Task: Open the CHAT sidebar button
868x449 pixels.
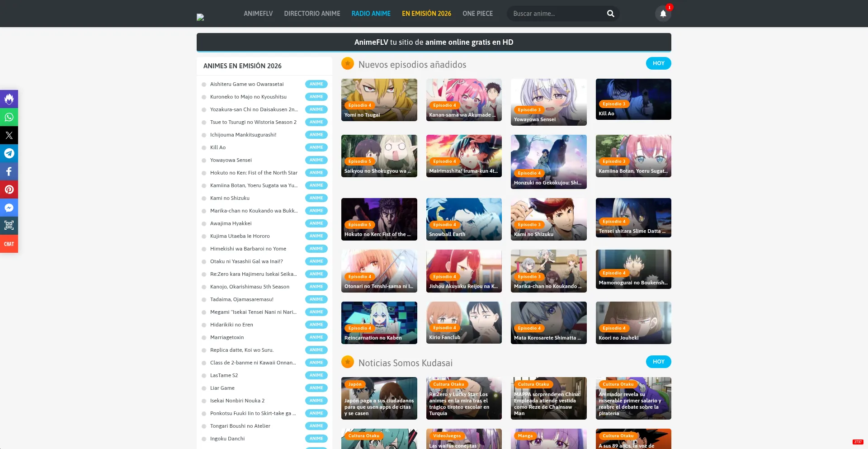Action: coord(9,244)
